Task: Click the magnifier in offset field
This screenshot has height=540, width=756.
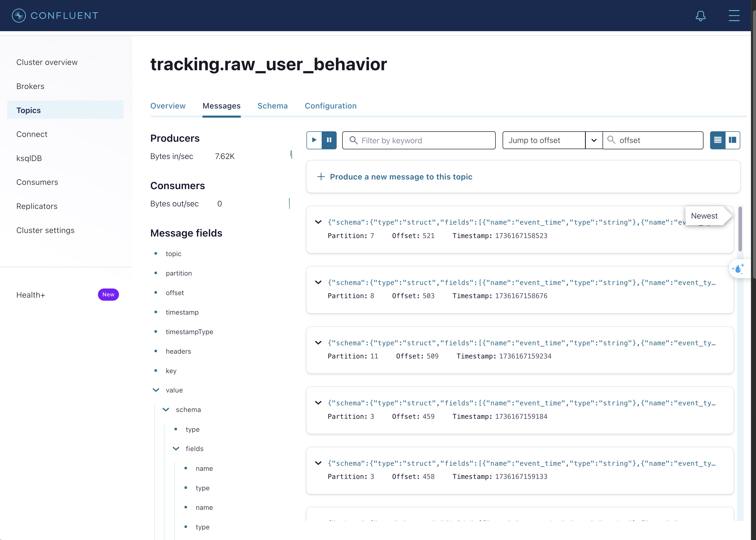Action: click(611, 140)
